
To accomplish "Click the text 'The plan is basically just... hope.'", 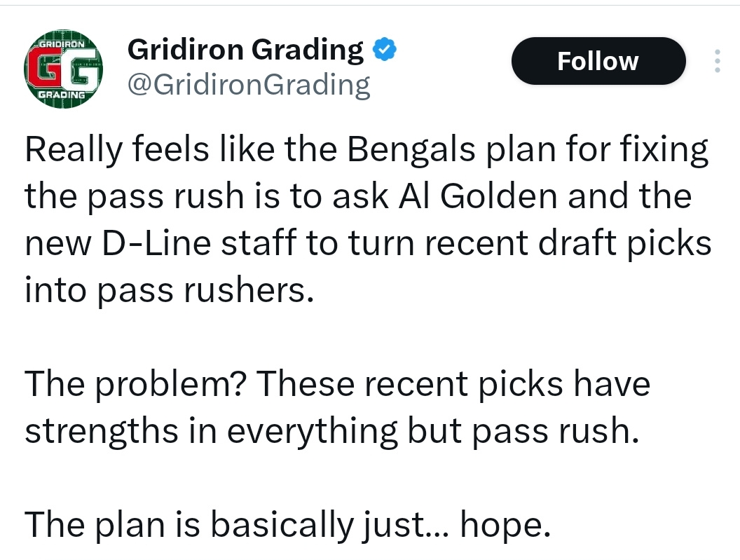I will pos(288,524).
